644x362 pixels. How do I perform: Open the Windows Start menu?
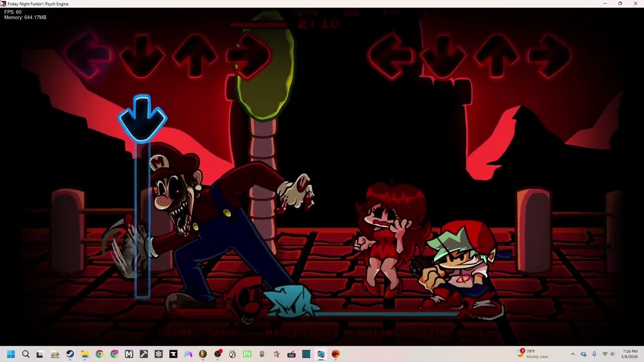coord(11,354)
